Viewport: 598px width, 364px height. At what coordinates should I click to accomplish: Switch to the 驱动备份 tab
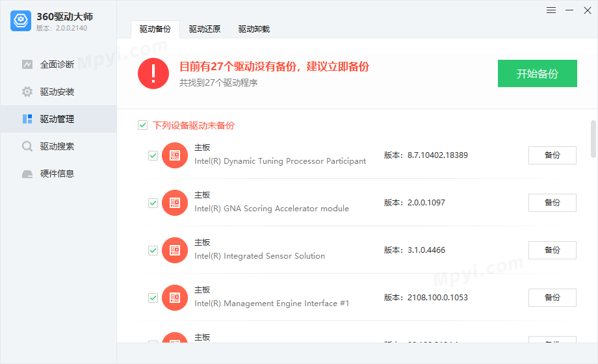[x=155, y=29]
